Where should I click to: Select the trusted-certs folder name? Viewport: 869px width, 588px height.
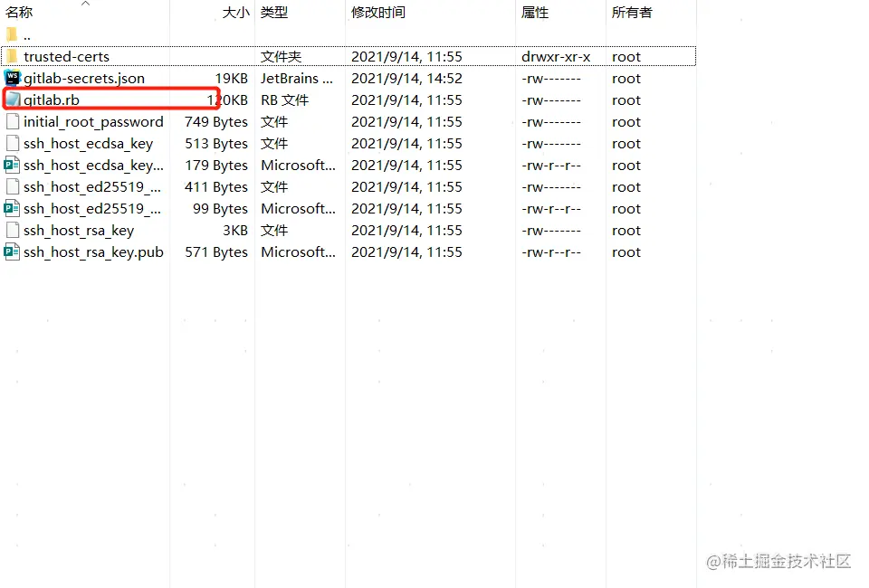[66, 56]
